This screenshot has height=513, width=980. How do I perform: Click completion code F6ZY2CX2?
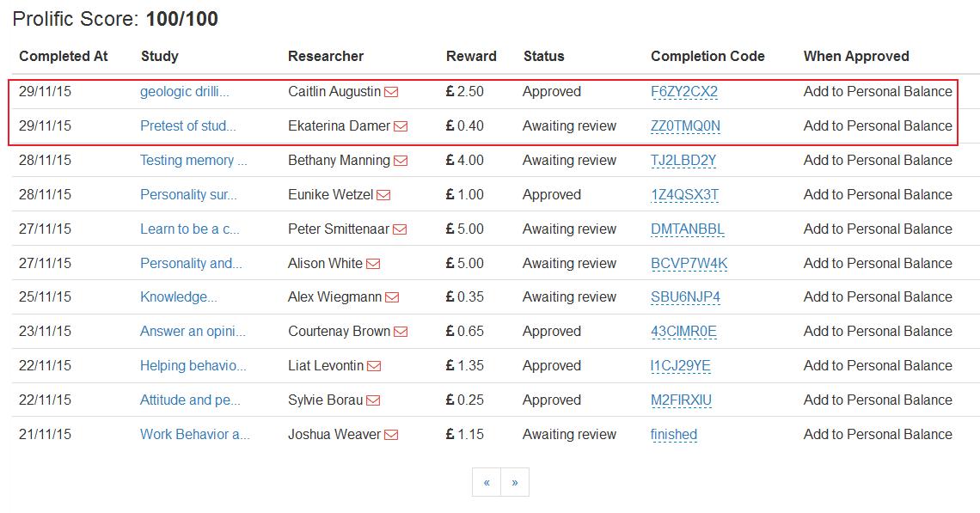(684, 92)
